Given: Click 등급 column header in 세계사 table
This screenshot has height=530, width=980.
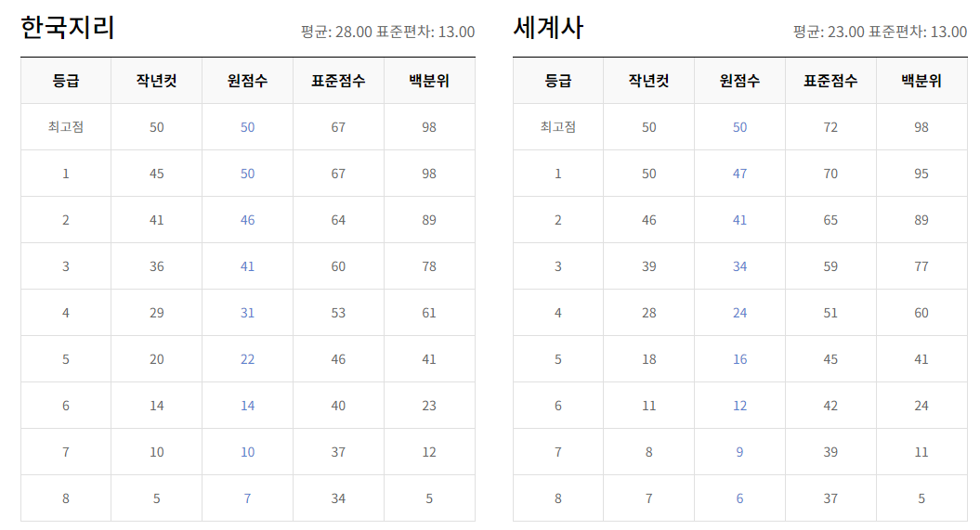Looking at the screenshot, I should 558,81.
